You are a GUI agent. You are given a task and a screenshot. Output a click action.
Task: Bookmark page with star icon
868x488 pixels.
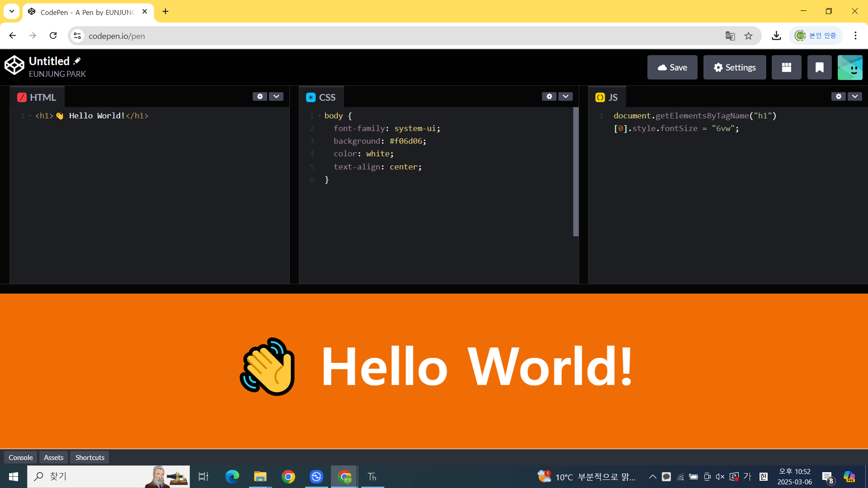(x=749, y=36)
